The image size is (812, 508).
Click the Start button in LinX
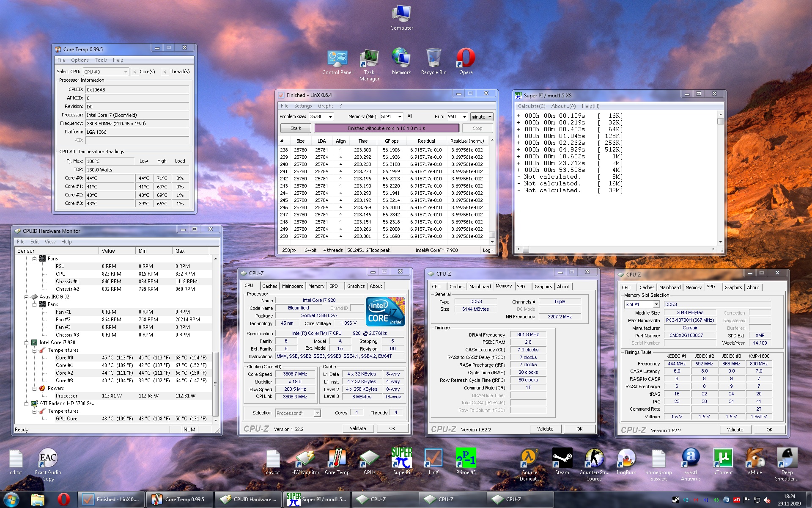click(296, 128)
